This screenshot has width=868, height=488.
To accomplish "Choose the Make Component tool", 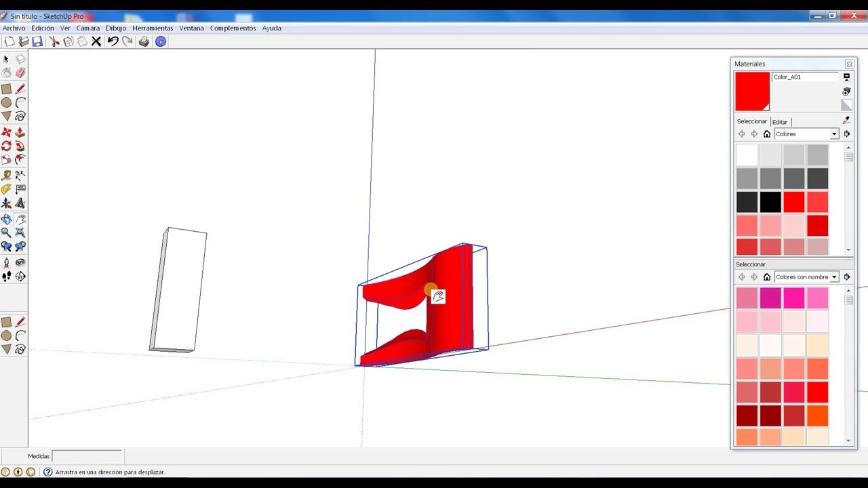I will click(20, 59).
